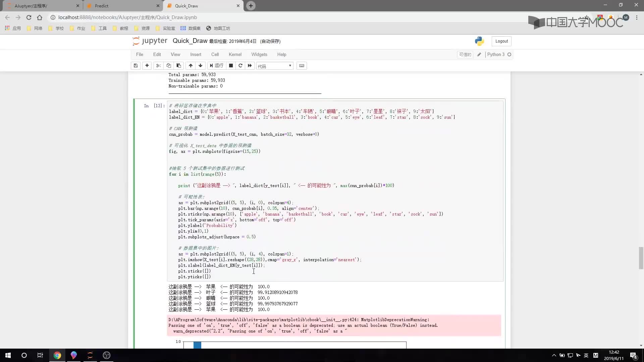Click the model.predict code line

point(244,134)
